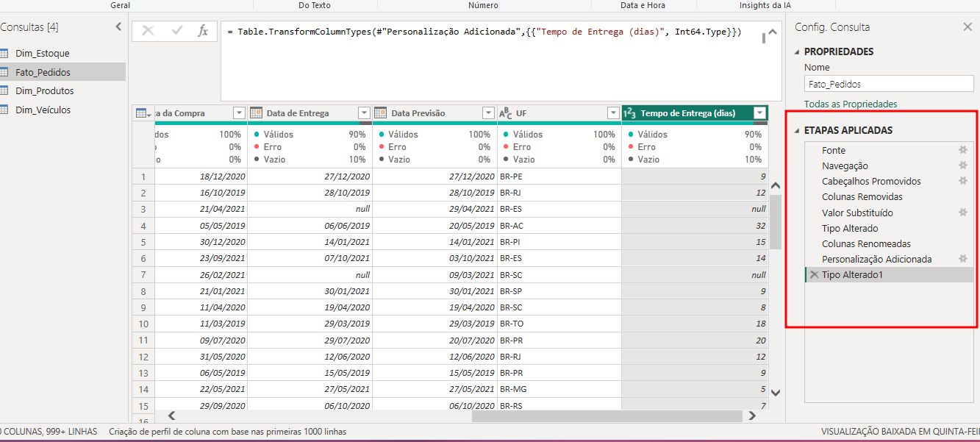The height and width of the screenshot is (442, 980).
Task: Confirm the formula with the checkmark icon
Action: [x=176, y=31]
